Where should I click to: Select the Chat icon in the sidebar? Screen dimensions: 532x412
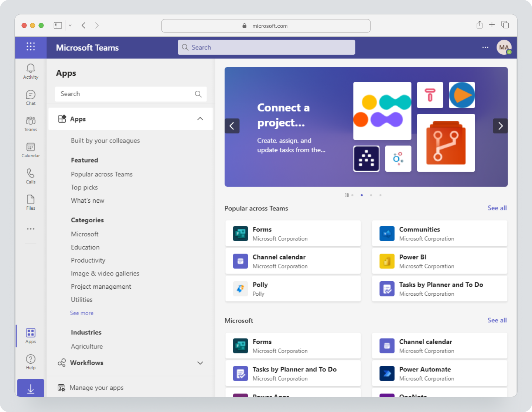coord(30,97)
